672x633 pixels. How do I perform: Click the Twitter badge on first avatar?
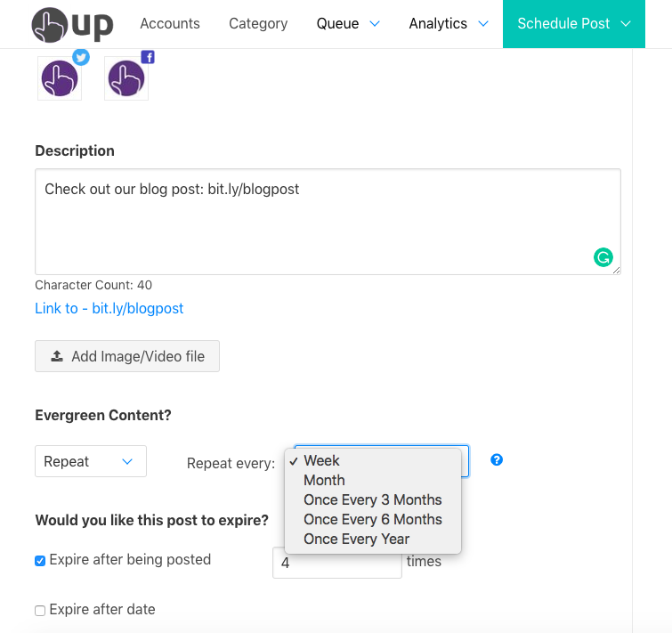click(81, 58)
